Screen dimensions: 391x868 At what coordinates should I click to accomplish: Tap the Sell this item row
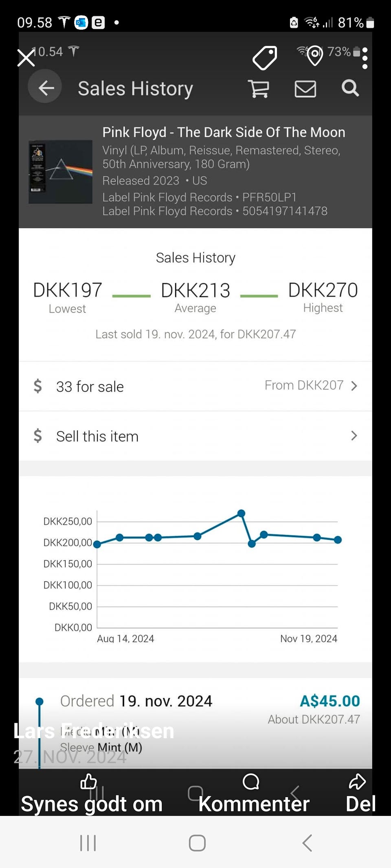click(x=98, y=436)
